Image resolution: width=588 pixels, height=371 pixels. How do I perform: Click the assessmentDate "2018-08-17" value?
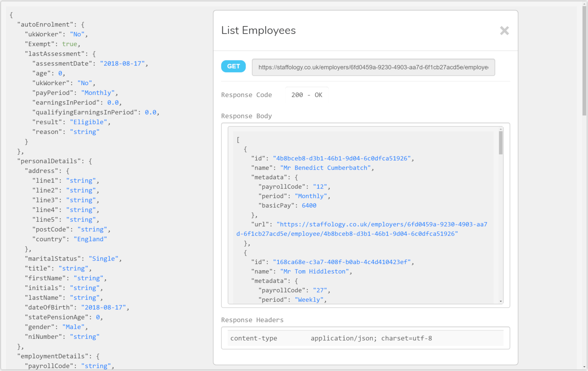[x=123, y=64]
